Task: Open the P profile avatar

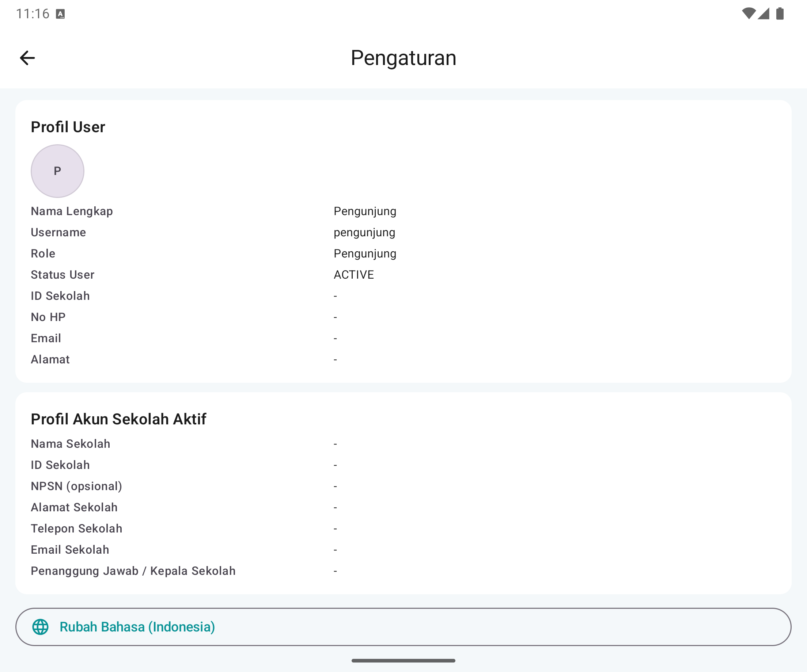Action: pos(58,171)
